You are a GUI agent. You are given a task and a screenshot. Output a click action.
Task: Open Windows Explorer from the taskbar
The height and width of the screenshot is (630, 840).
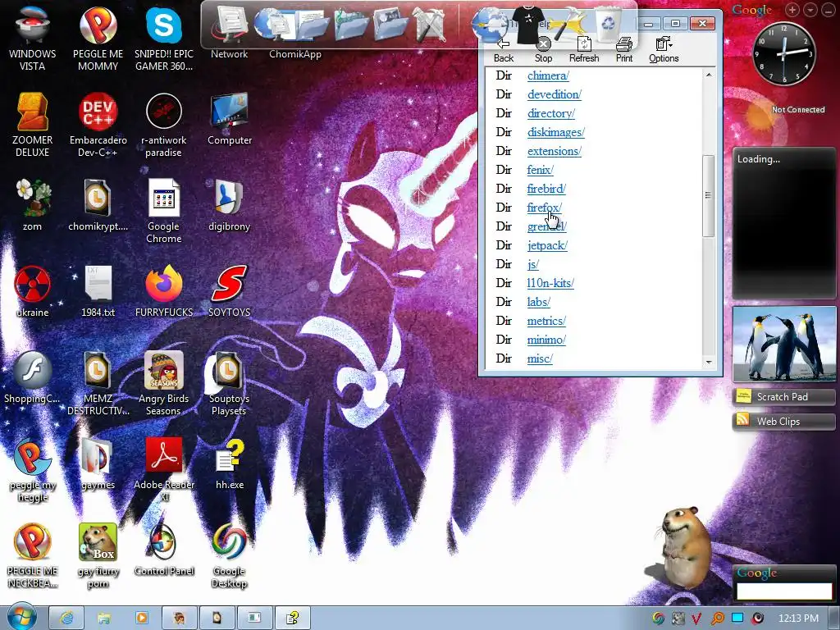[x=104, y=618]
